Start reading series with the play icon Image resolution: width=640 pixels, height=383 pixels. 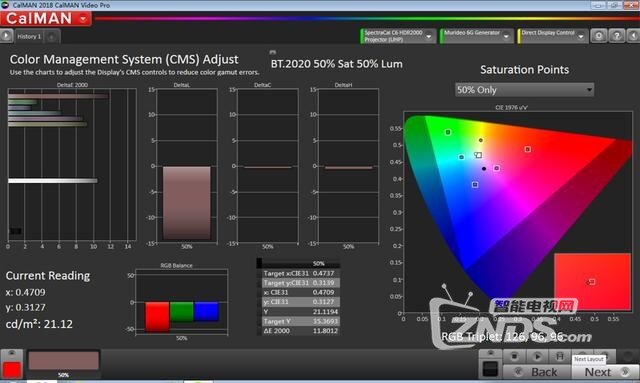pos(537,356)
